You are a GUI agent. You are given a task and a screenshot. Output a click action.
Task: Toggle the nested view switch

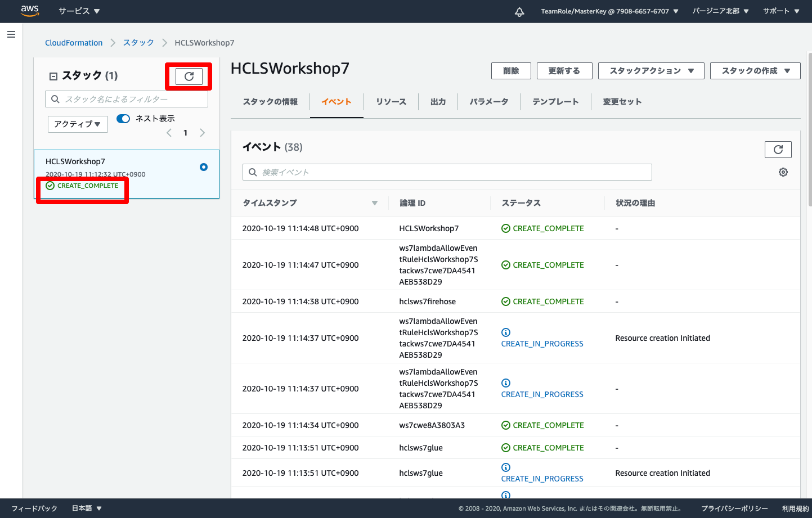tap(123, 119)
